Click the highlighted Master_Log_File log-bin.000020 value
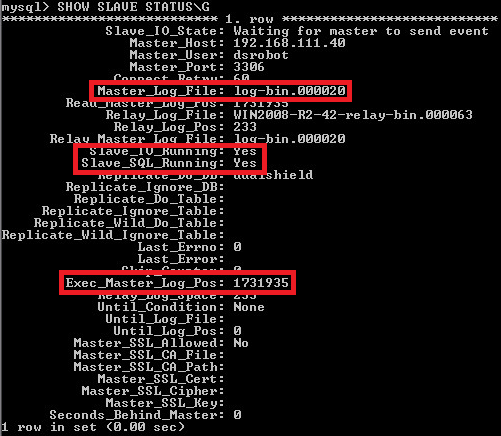Image resolution: width=501 pixels, height=436 pixels. [289, 91]
